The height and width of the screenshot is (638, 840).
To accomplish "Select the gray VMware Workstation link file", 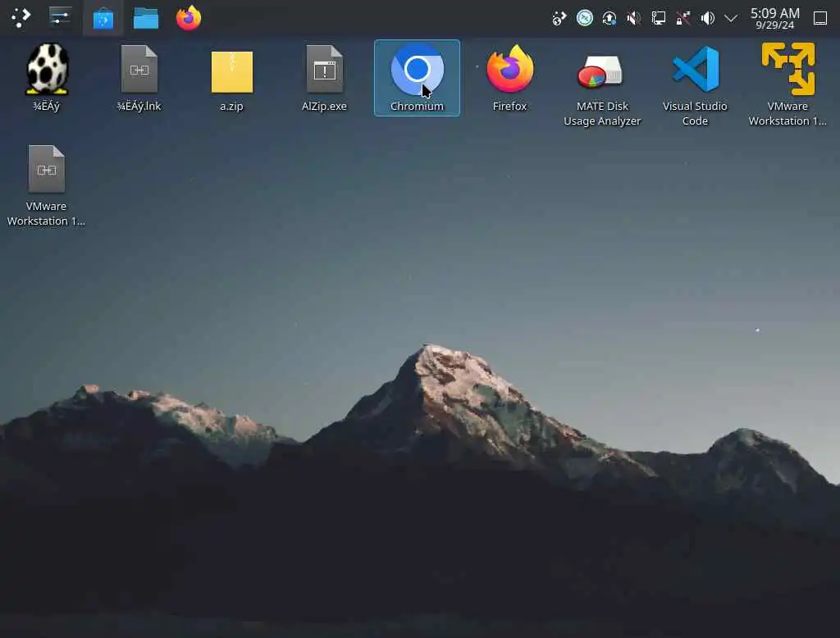I will [47, 169].
